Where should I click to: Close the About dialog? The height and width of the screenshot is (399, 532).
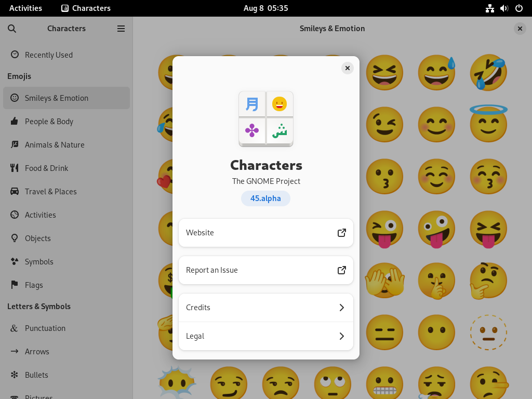[348, 68]
